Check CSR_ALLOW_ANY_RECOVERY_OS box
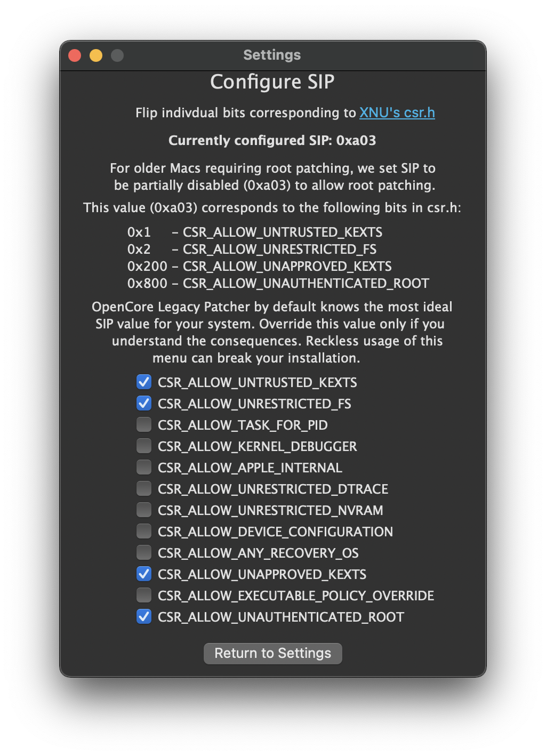The width and height of the screenshot is (546, 756). 144,553
